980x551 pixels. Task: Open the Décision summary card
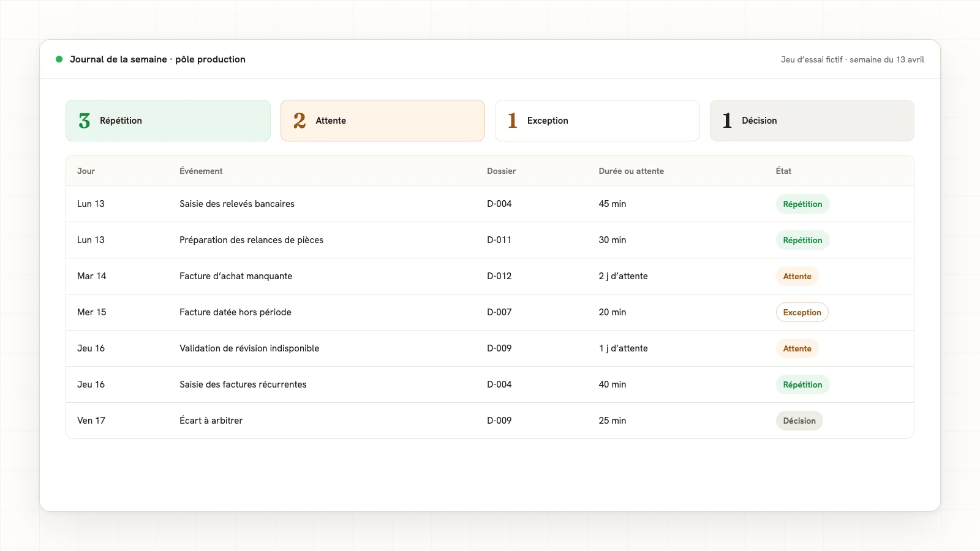click(812, 121)
